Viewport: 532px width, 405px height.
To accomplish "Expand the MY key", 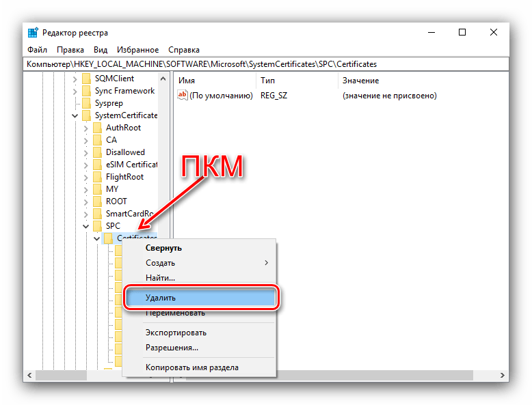I will click(x=86, y=190).
